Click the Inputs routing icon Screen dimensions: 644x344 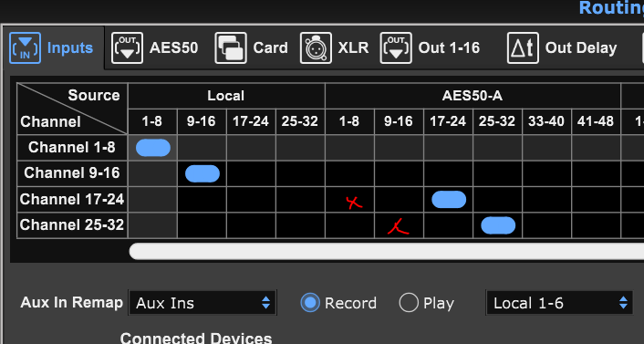[x=25, y=48]
